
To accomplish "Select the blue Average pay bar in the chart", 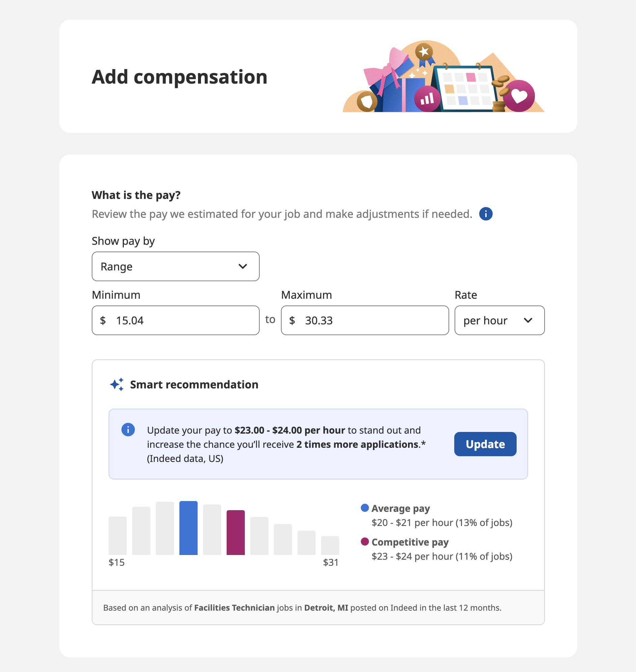I will pos(189,529).
